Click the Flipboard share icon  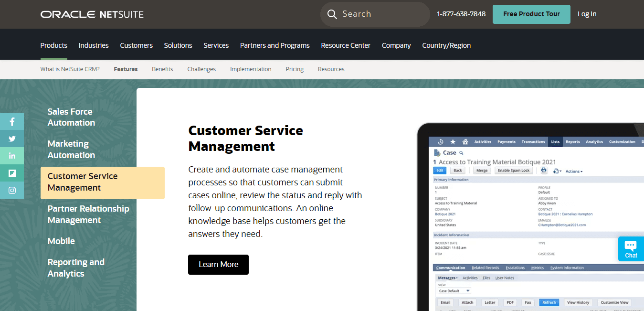pyautogui.click(x=12, y=173)
